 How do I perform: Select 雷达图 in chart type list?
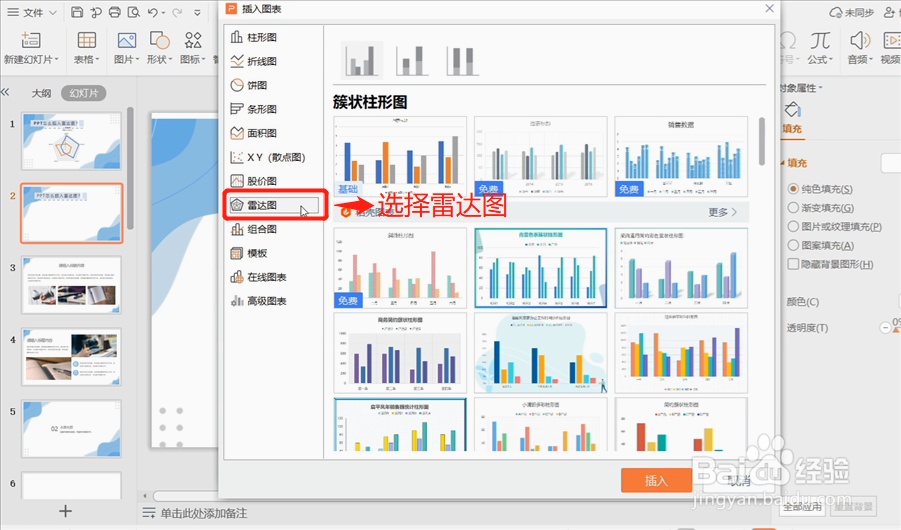[274, 205]
